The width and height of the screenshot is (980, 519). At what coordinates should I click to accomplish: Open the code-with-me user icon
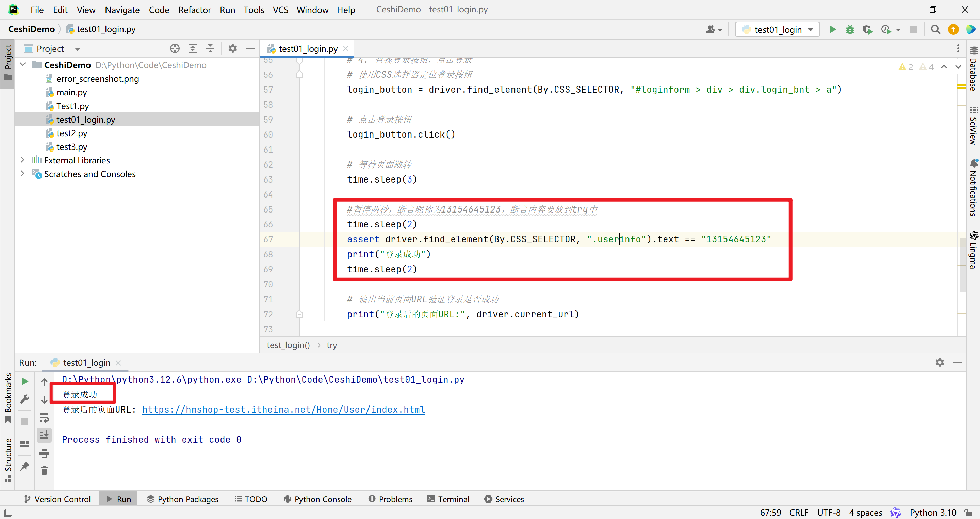[x=710, y=29]
